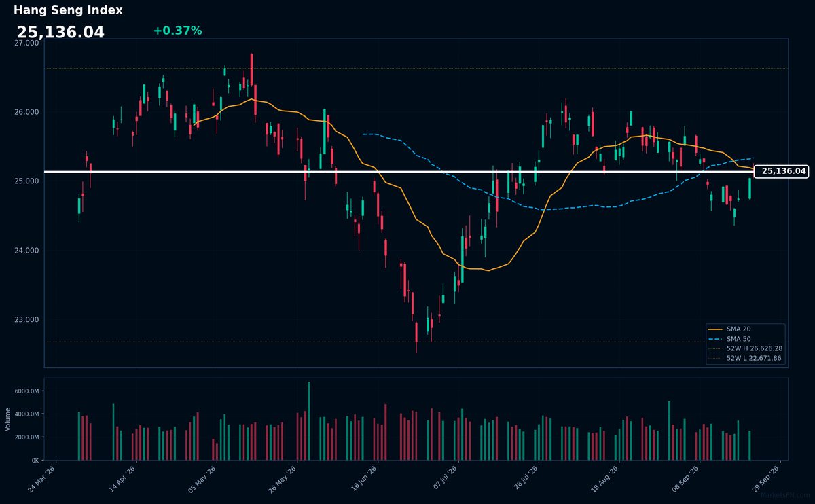
Task: Click the 24 Mar '26 date label
Action: [x=43, y=479]
